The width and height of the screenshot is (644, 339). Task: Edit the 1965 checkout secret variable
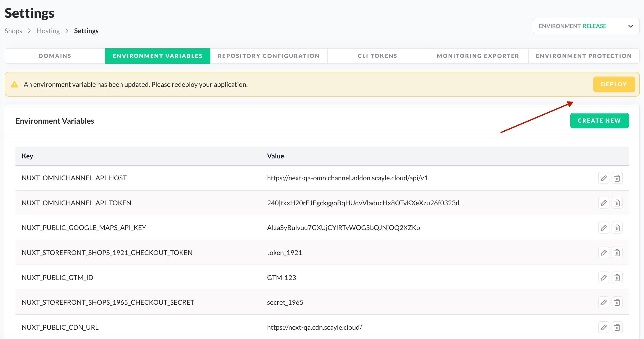click(x=604, y=302)
